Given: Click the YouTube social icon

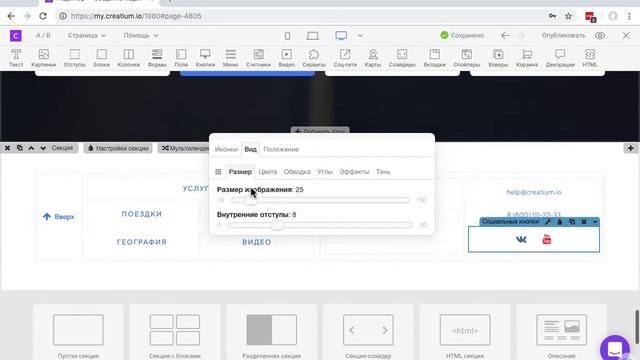Looking at the screenshot, I should click(x=547, y=239).
